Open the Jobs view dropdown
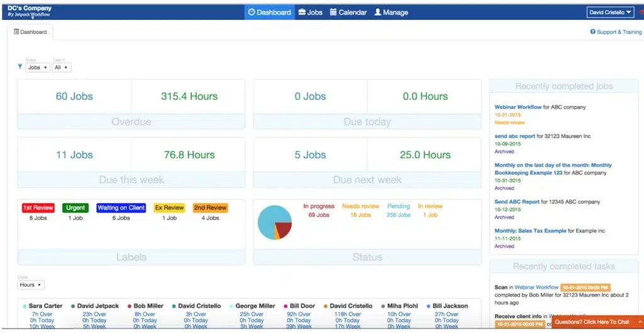 [38, 67]
